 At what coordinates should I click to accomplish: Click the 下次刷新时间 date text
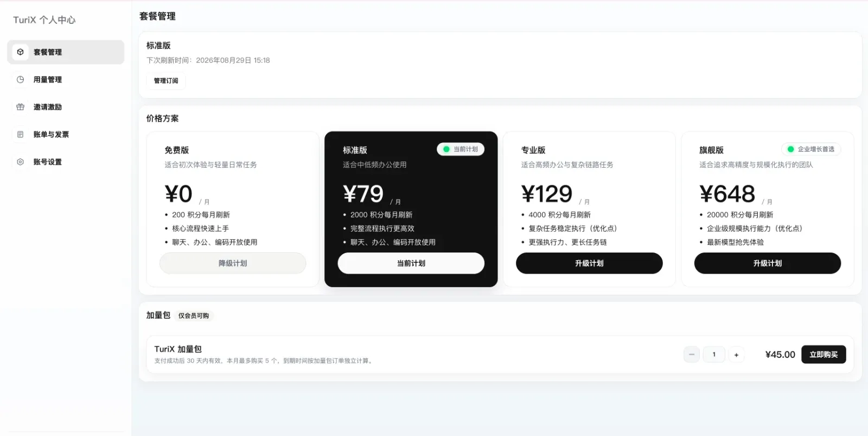[x=208, y=60]
